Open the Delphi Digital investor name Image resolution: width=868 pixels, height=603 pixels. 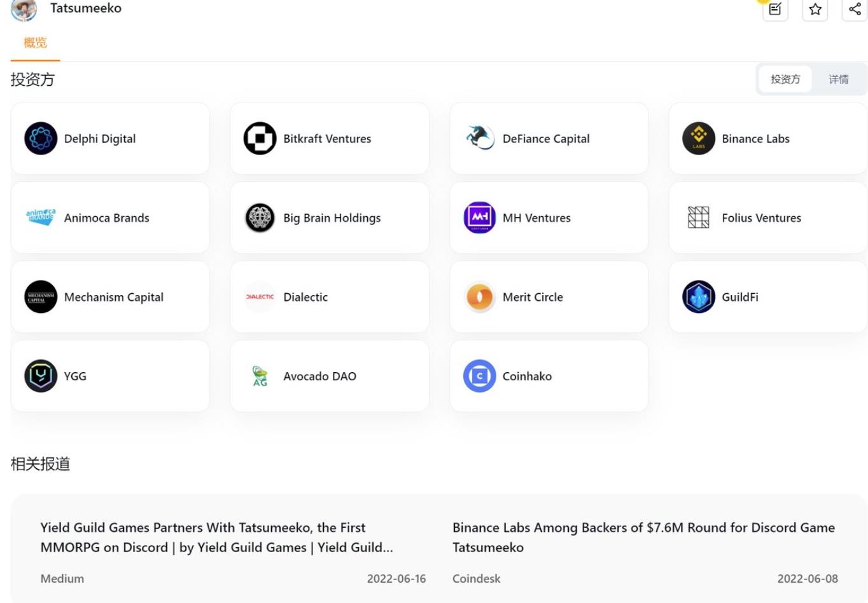[100, 139]
